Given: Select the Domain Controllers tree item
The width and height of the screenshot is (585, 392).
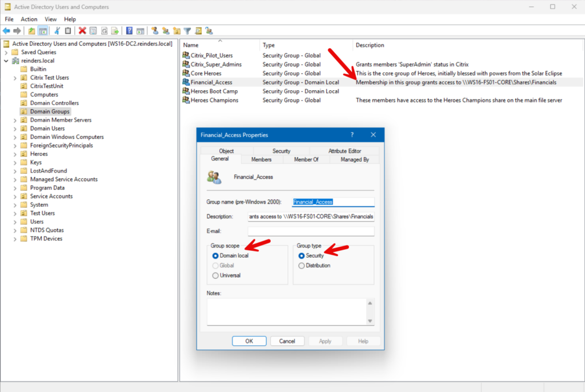Looking at the screenshot, I should point(54,103).
